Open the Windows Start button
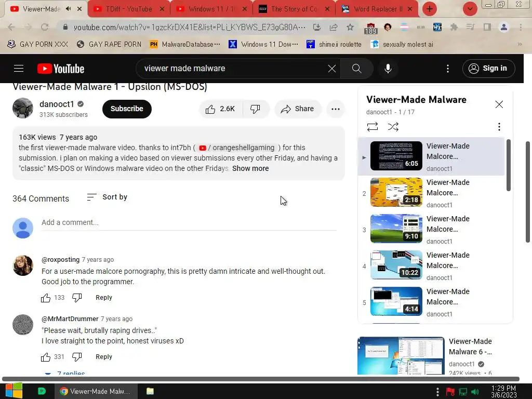This screenshot has width=532, height=399. 14,391
